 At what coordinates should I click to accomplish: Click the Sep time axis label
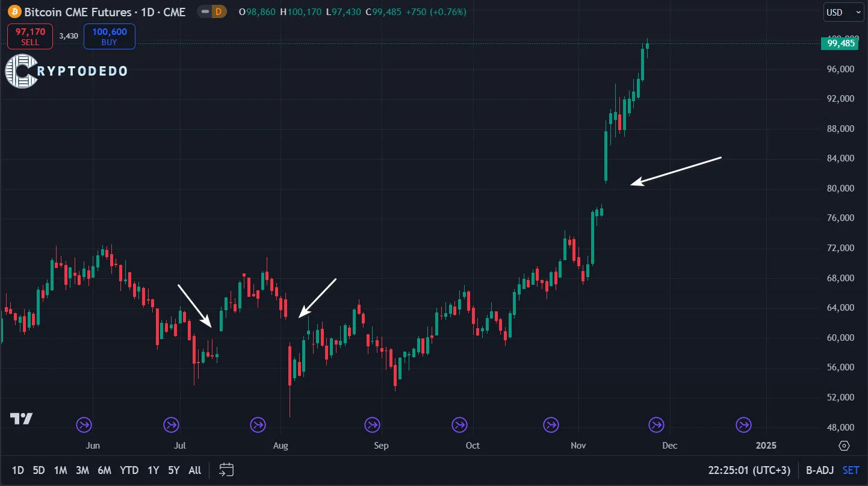381,446
